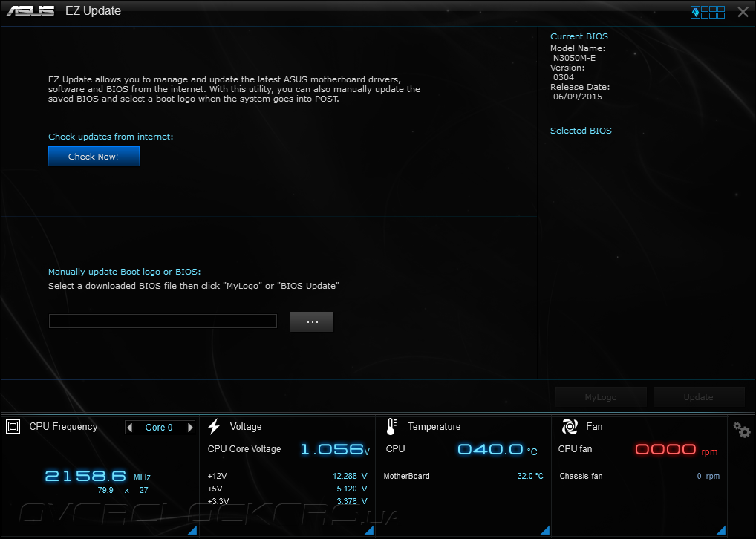Open the settings gears icon
This screenshot has width=756, height=539.
pyautogui.click(x=742, y=430)
